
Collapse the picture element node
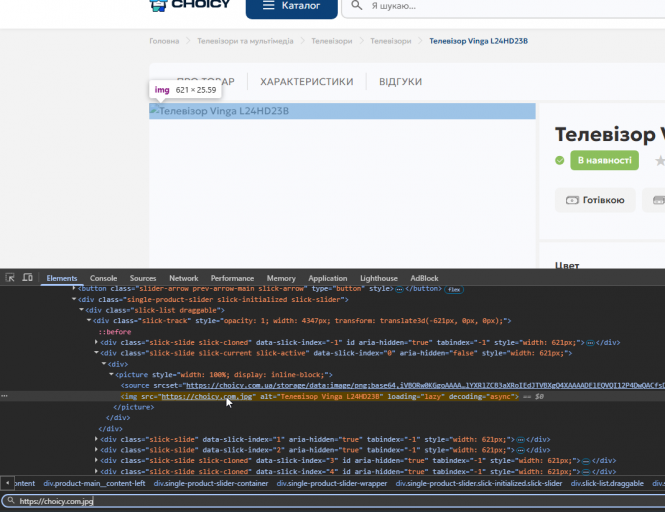111,375
